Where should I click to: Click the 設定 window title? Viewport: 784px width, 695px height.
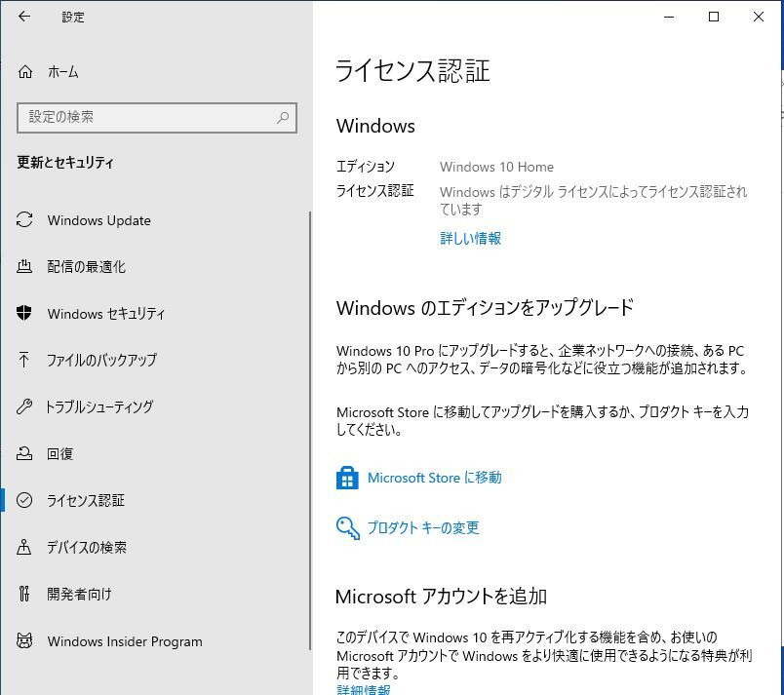click(73, 17)
